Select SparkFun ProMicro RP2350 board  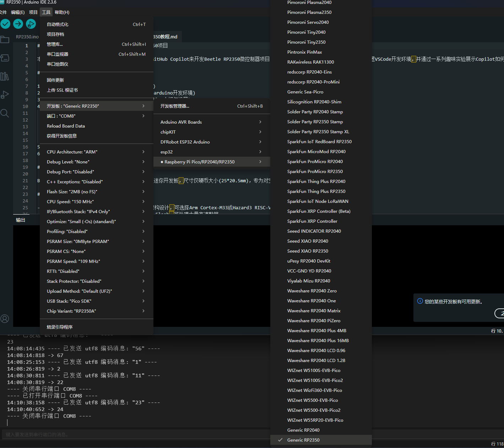tap(321, 171)
